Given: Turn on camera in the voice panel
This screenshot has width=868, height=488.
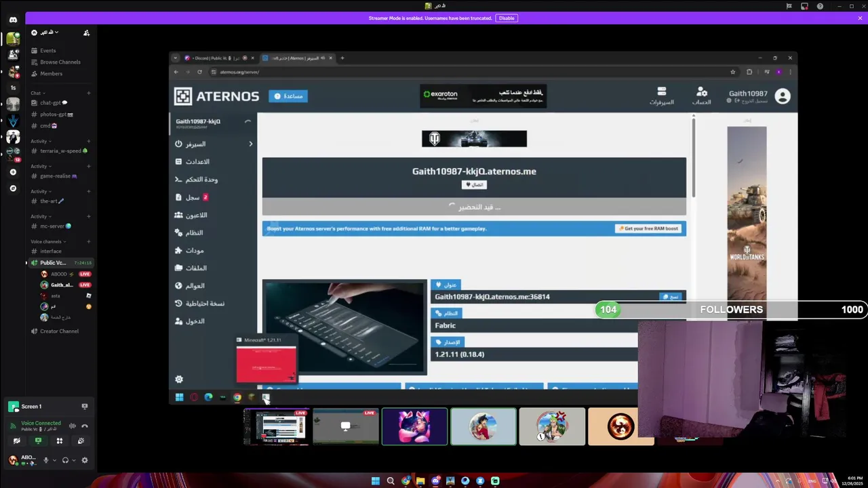Looking at the screenshot, I should pyautogui.click(x=17, y=441).
